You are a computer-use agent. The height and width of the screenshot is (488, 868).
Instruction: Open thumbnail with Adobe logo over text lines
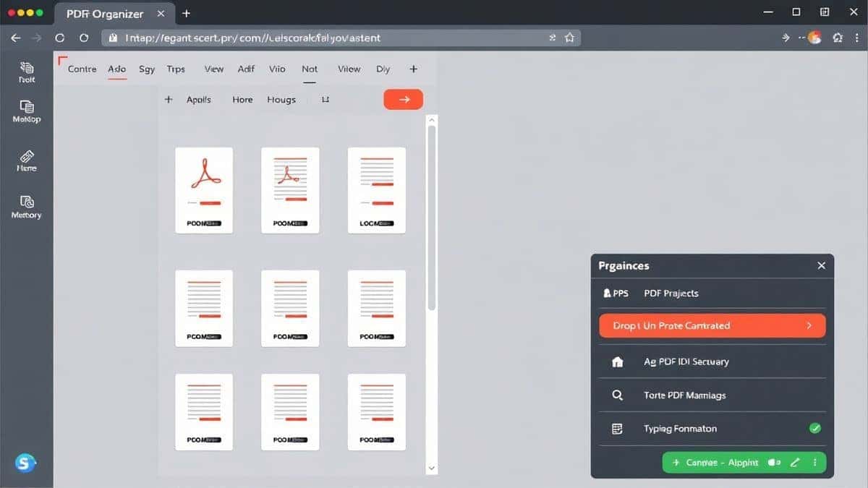pyautogui.click(x=290, y=190)
